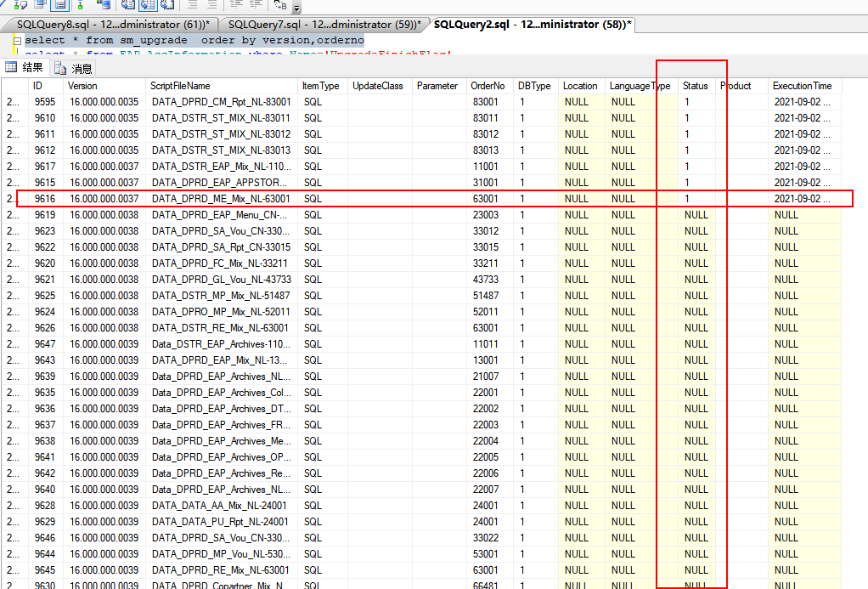Select the OrderNo cell 33012

490,231
